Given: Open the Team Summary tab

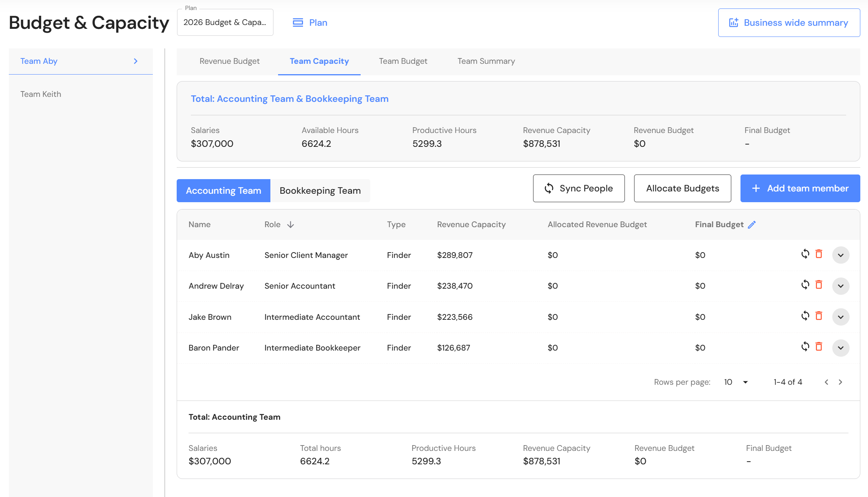Looking at the screenshot, I should [x=486, y=61].
